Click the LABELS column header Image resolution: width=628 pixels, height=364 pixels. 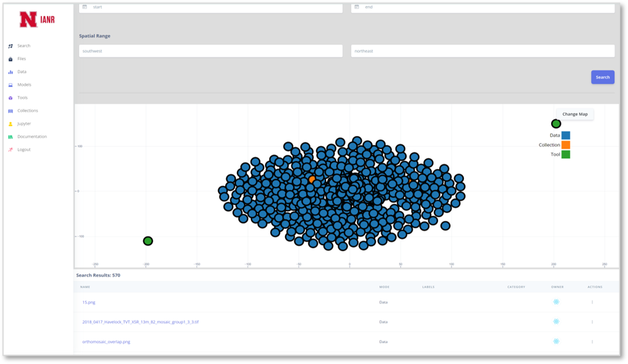[x=428, y=287]
